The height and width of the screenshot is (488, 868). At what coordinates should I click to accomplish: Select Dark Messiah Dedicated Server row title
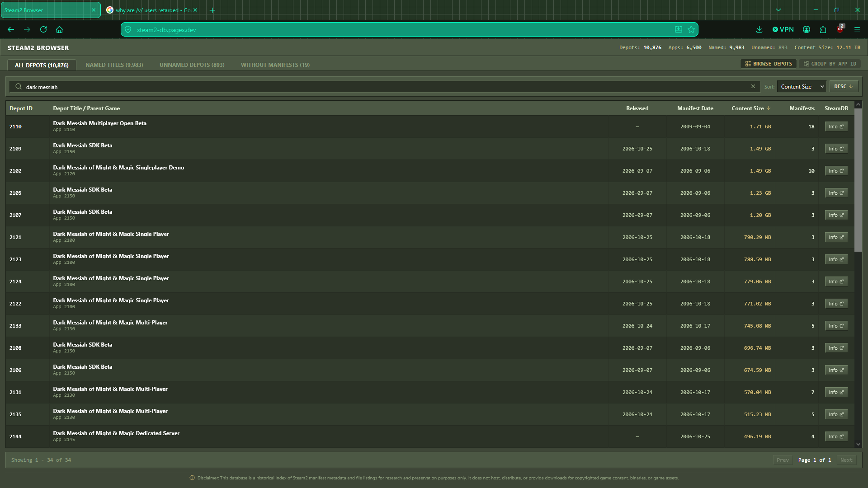coord(116,433)
